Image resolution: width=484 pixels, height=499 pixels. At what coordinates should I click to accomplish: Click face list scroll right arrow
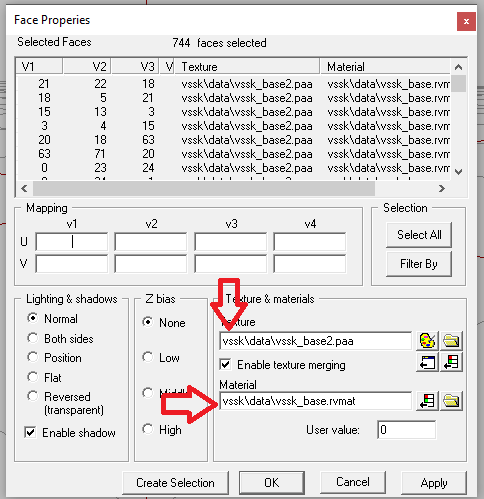click(x=442, y=189)
